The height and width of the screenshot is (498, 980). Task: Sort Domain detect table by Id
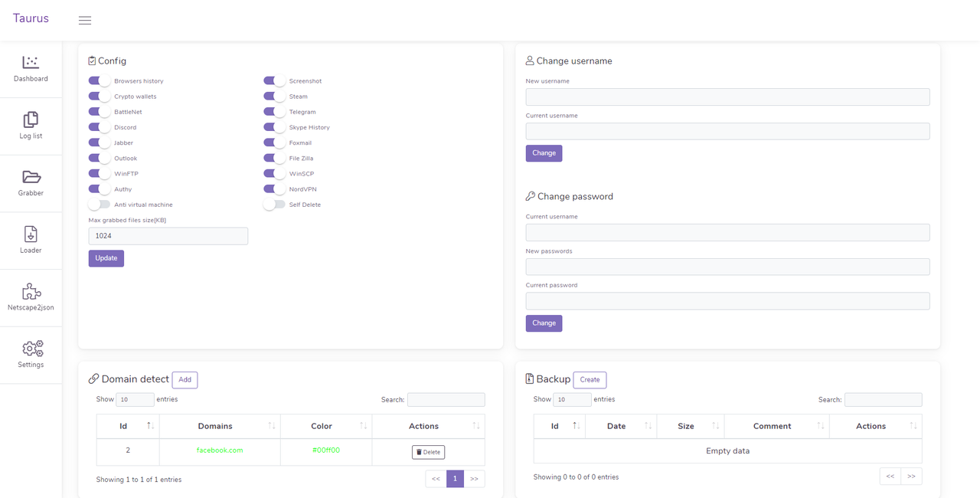pyautogui.click(x=128, y=426)
